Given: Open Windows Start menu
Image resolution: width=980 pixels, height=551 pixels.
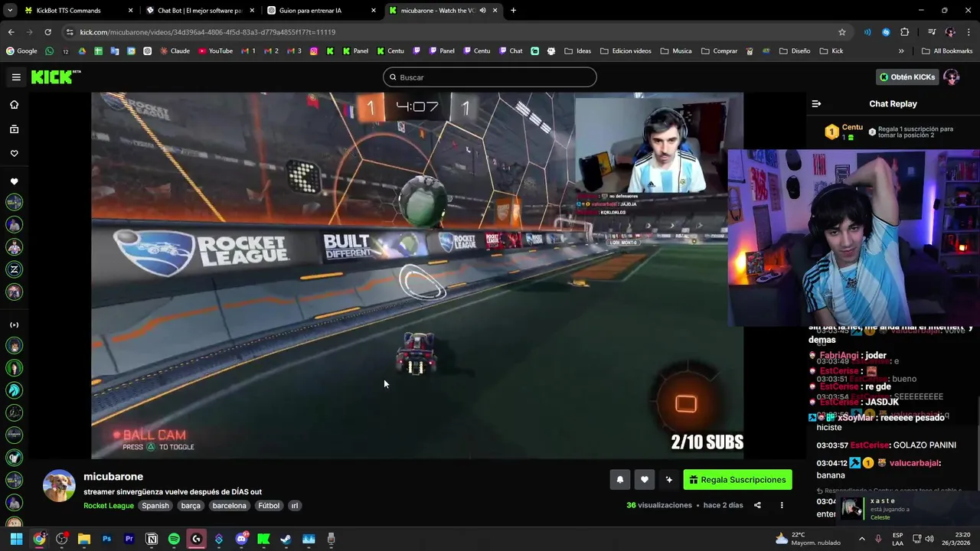Looking at the screenshot, I should click(16, 539).
